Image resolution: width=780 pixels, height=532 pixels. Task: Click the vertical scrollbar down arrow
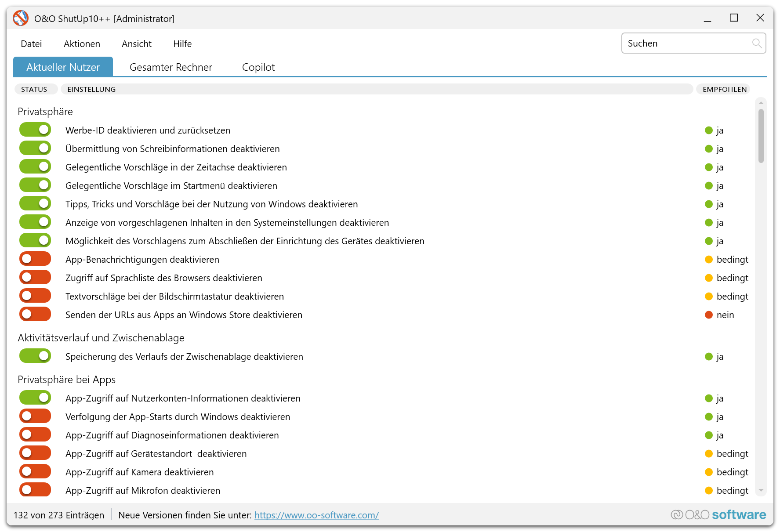(761, 490)
